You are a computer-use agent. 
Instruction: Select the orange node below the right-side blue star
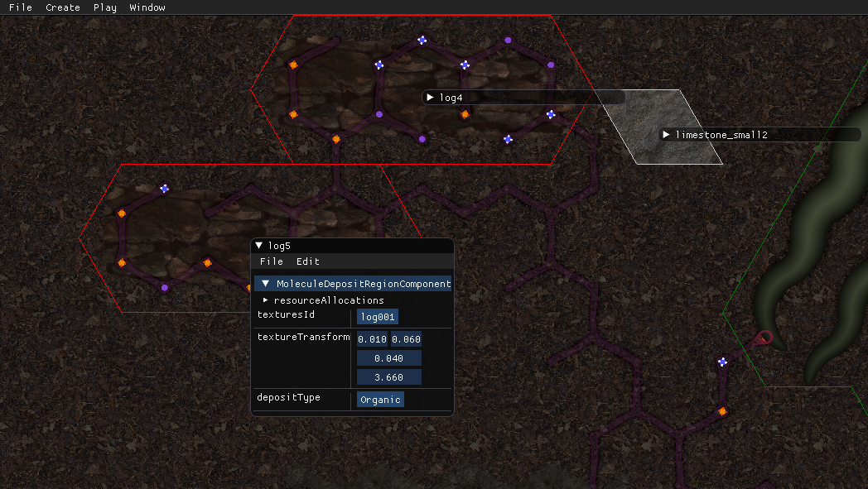pos(722,411)
